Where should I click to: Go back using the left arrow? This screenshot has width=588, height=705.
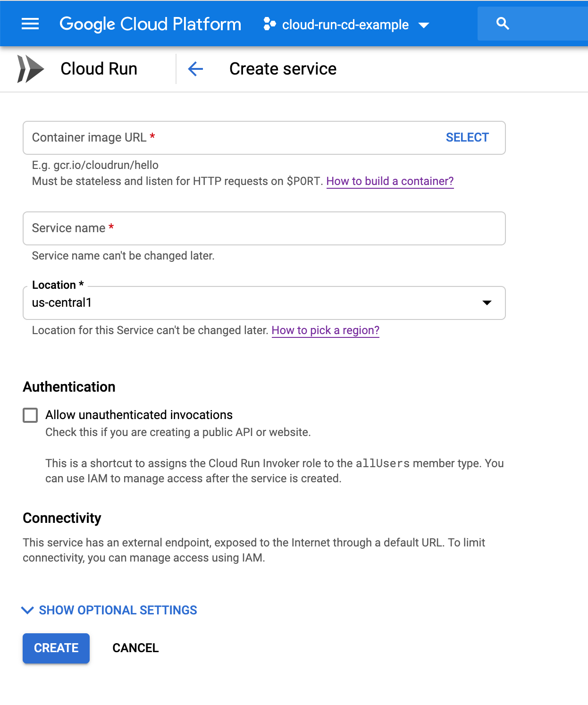point(195,69)
